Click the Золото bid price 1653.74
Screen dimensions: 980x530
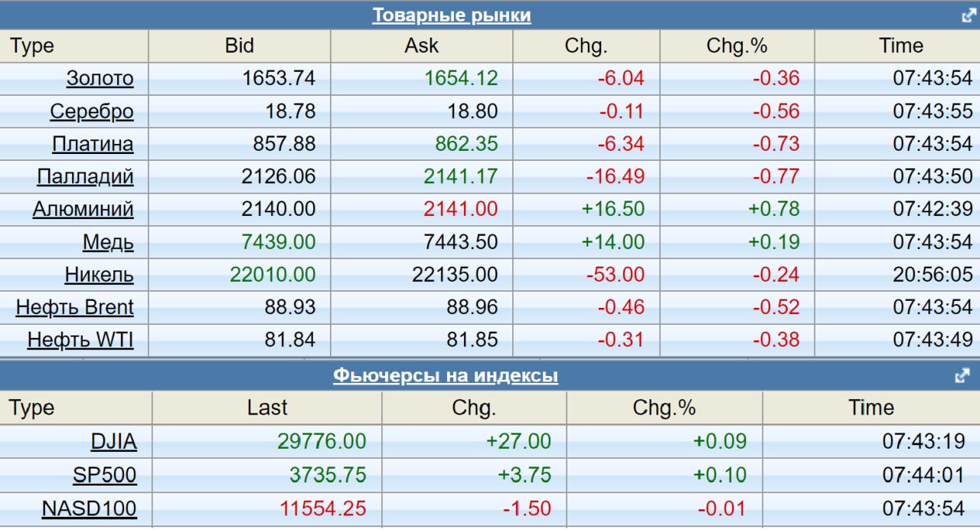point(279,78)
